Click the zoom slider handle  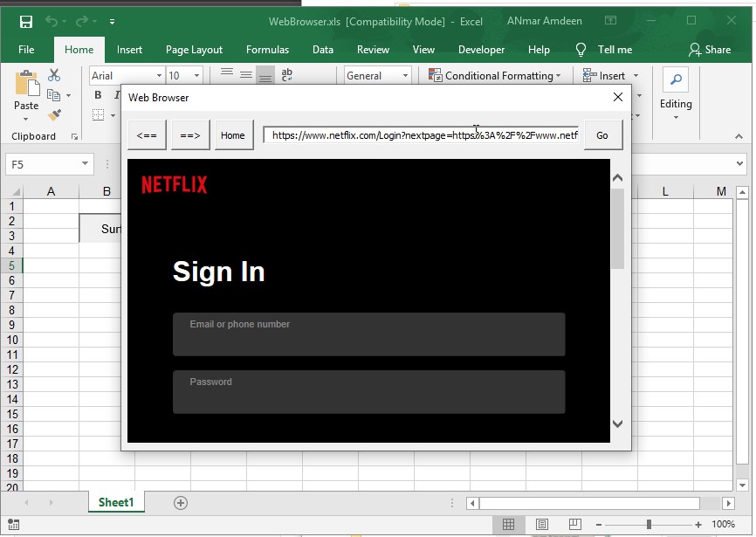coord(649,524)
